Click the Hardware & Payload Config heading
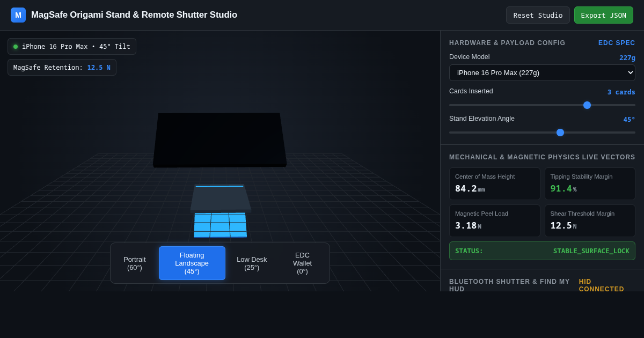This screenshot has width=644, height=338. (x=507, y=43)
